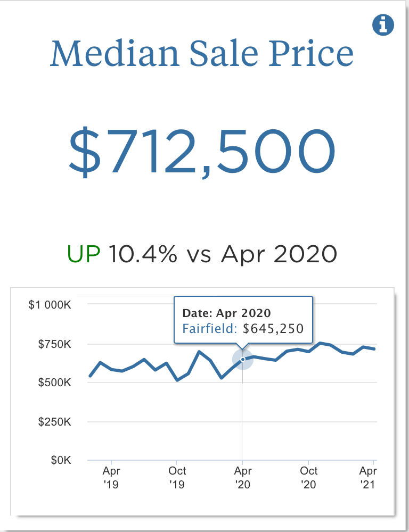Click the $0K y-axis label

click(x=61, y=460)
